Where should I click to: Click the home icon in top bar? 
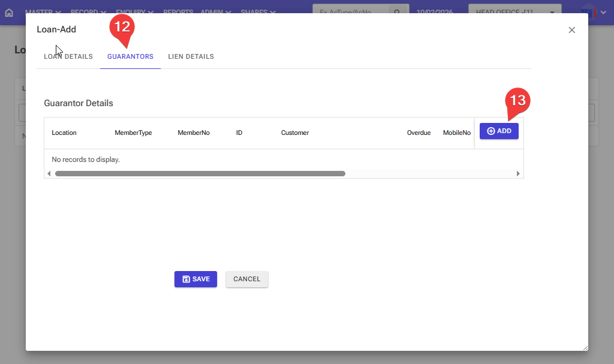click(8, 12)
